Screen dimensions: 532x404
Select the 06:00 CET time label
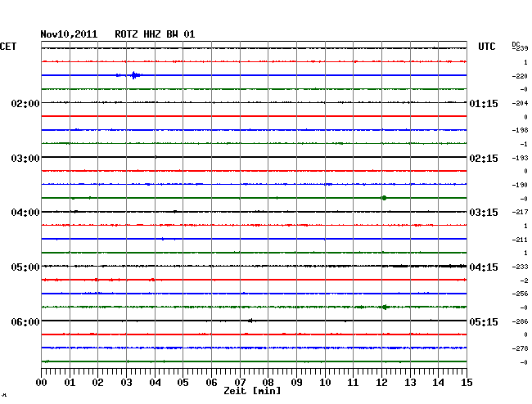(25, 321)
